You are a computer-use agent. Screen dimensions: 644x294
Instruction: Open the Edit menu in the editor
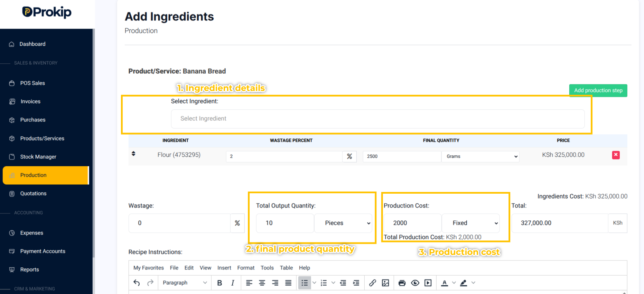click(189, 268)
